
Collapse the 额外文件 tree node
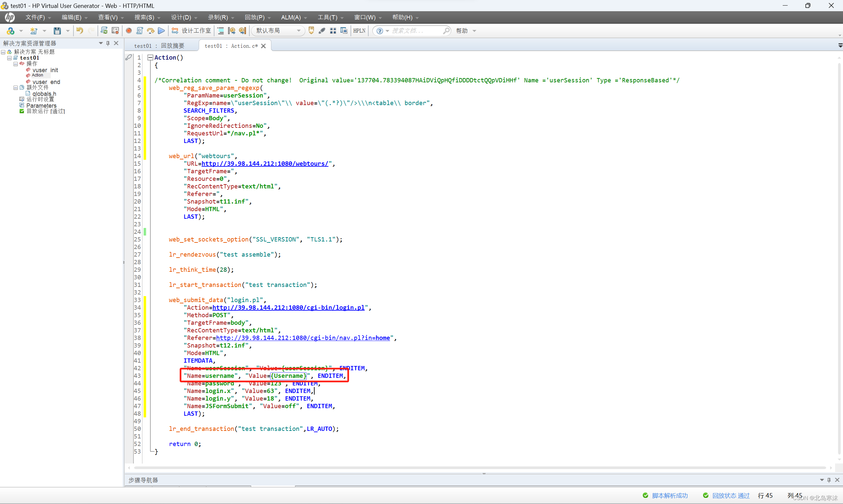coord(15,88)
